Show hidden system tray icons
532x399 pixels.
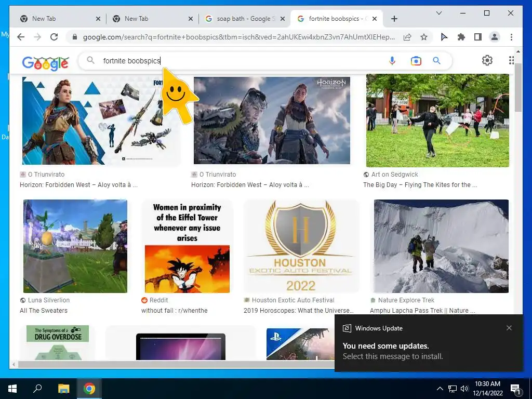[440, 389]
